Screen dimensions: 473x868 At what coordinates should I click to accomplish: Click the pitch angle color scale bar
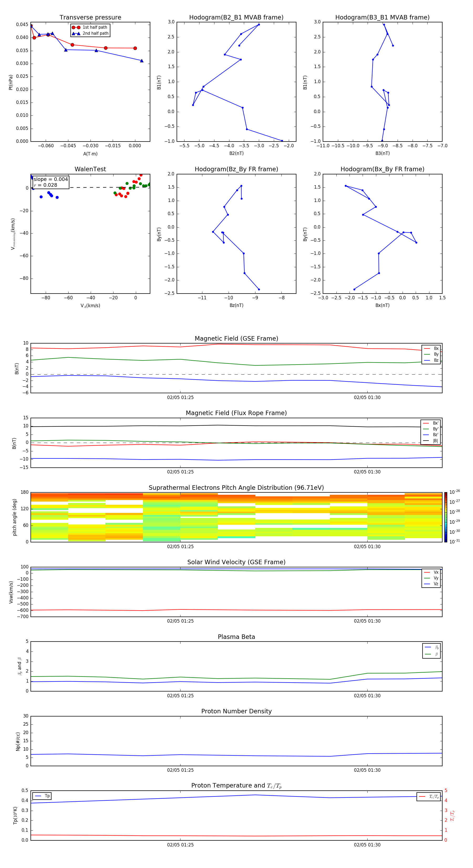(446, 517)
